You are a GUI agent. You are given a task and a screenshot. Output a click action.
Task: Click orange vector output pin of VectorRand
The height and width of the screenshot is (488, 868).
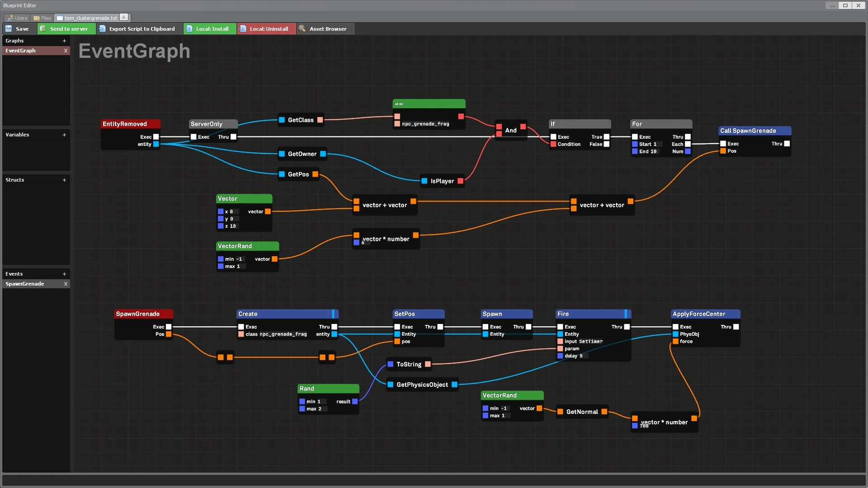274,259
